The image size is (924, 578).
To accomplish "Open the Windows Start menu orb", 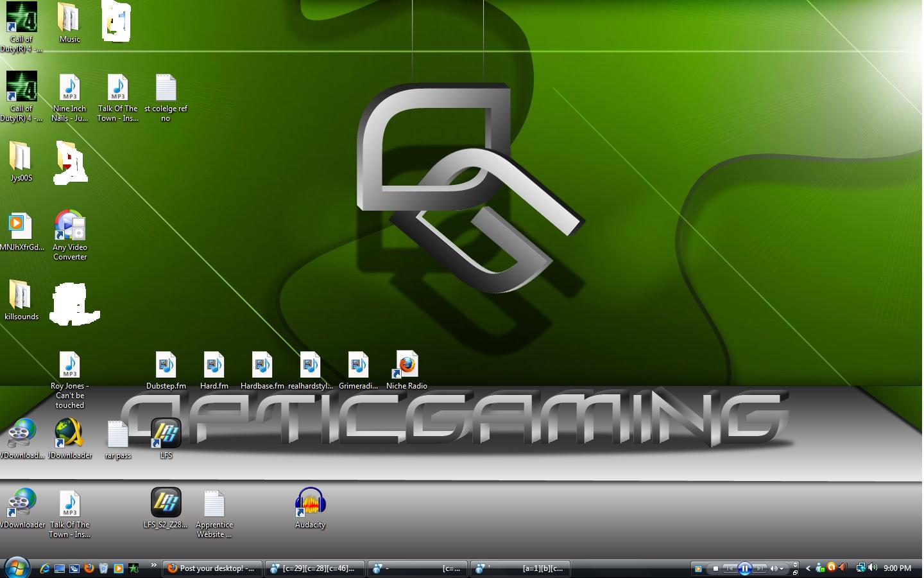I will pos(17,568).
